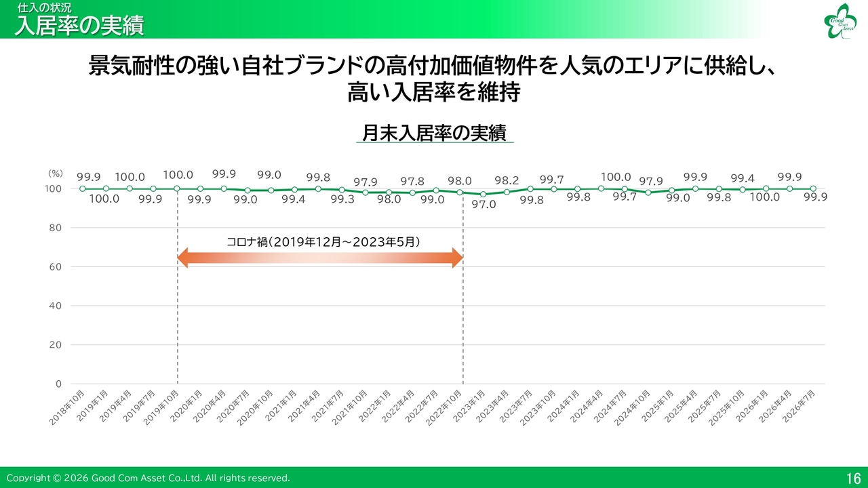Viewport: 868px width, 488px height.
Task: Click the 入居率の実績 slide heading
Action: [x=79, y=26]
